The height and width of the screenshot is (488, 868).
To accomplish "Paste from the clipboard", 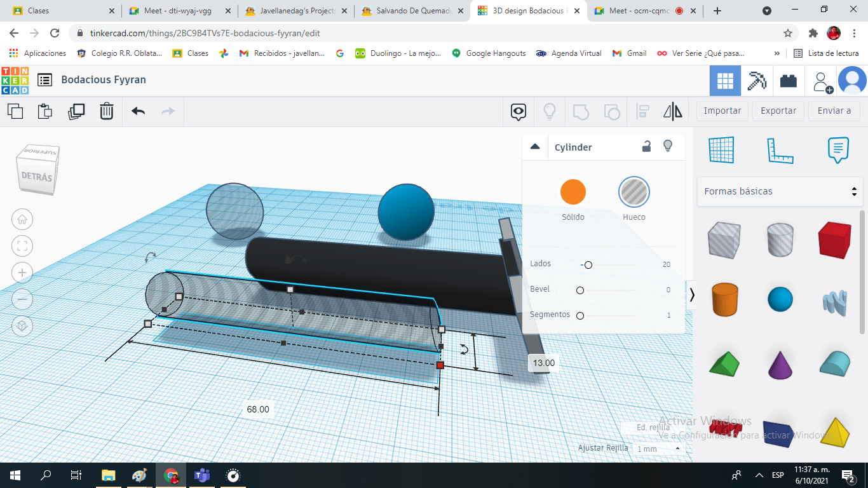I will (x=45, y=111).
